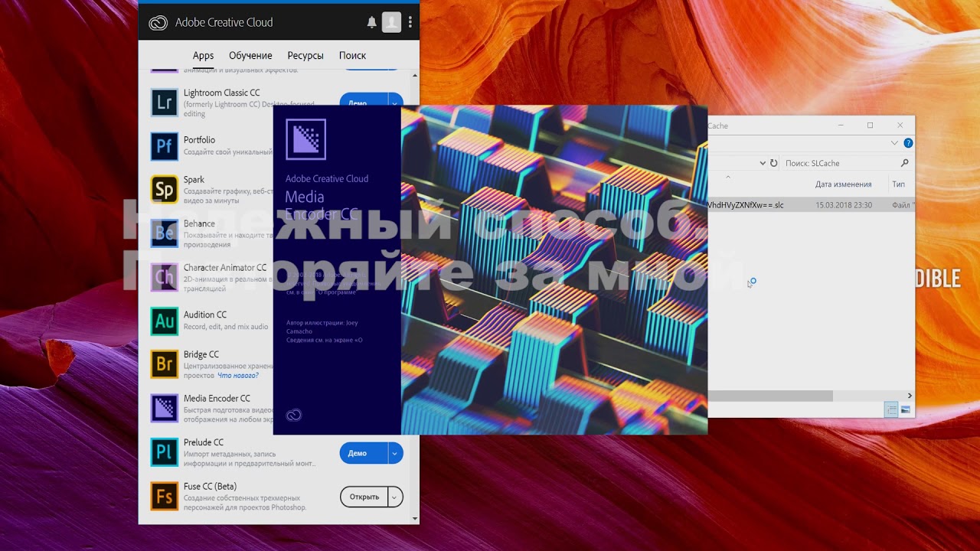Click Explorer help question mark icon
Viewport: 980px width, 551px height.
[908, 143]
